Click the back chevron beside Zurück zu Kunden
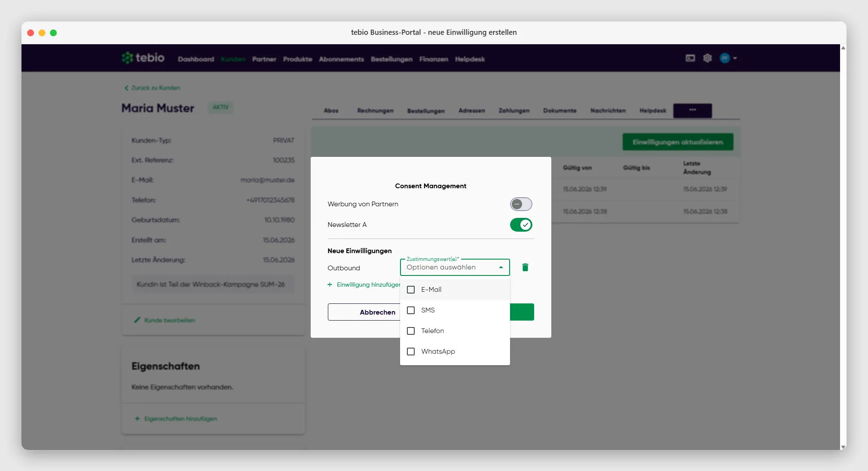This screenshot has height=471, width=868. click(126, 88)
